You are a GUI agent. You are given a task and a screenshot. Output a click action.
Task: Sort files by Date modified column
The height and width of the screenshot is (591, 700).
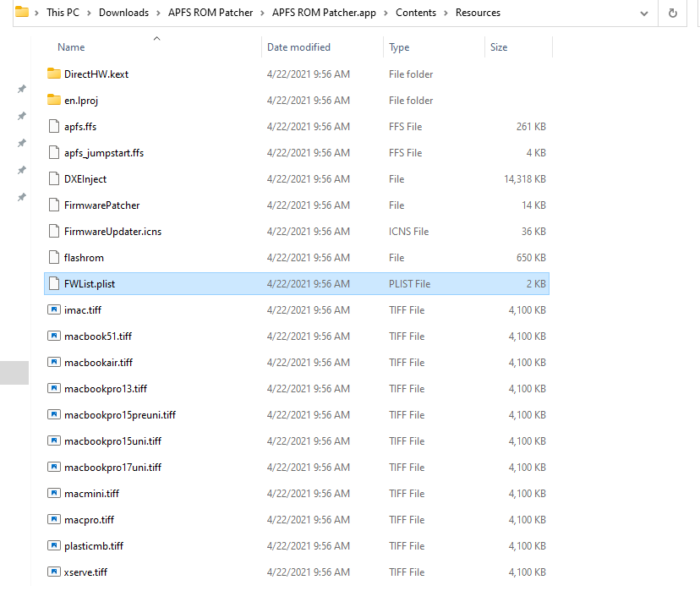[298, 47]
